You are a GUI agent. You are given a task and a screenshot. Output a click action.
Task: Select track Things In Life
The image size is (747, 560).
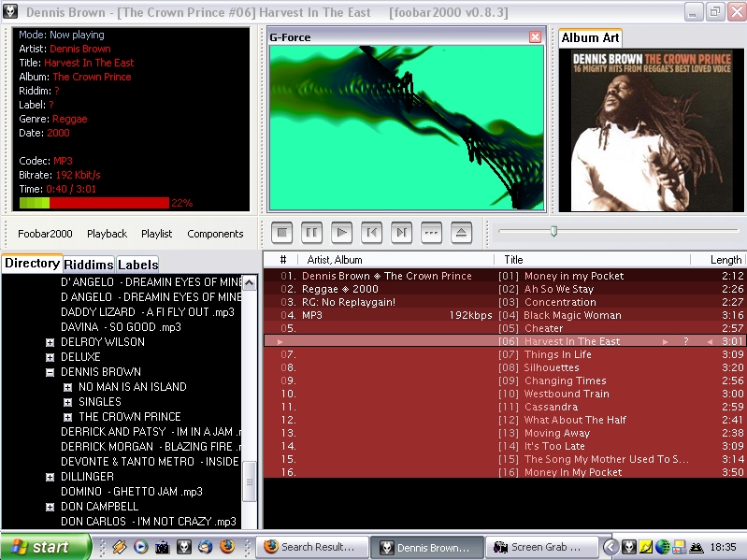(504, 354)
